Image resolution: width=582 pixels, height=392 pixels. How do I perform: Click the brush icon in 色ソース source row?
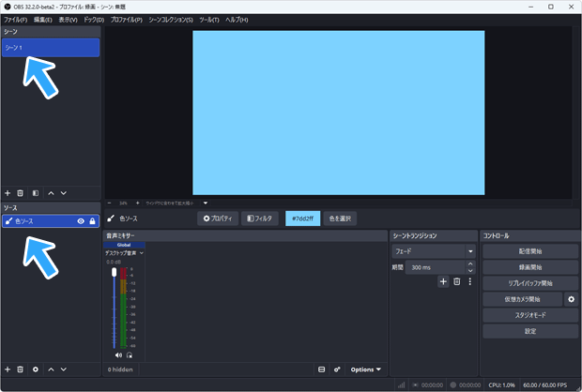[8, 221]
